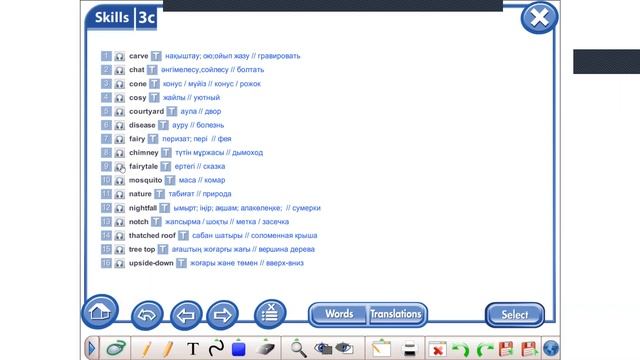
Task: Play audio for the word mosquito
Action: point(119,180)
